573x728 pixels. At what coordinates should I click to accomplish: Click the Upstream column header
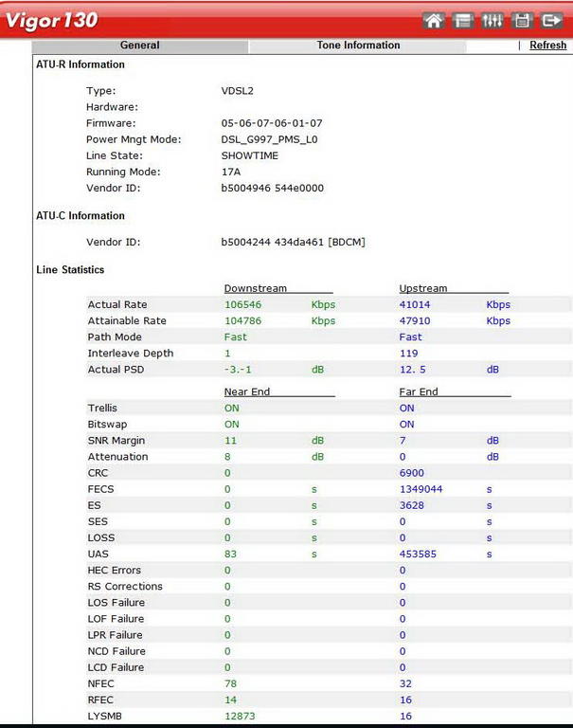point(423,288)
